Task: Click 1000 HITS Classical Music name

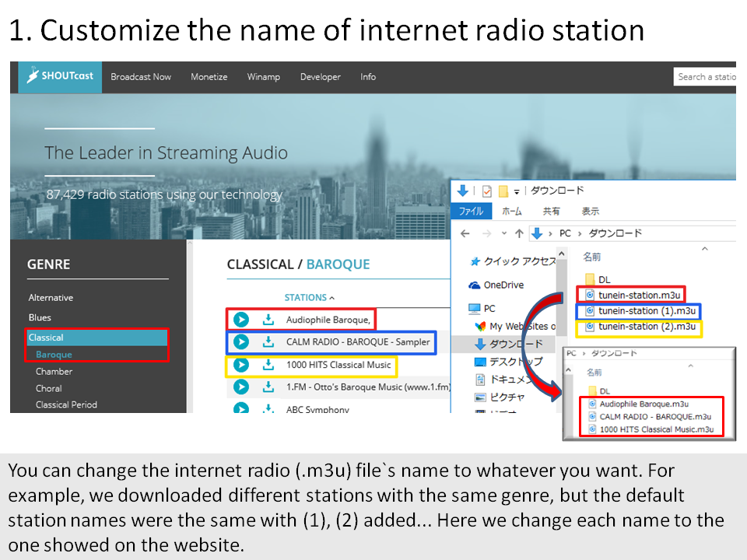Action: 338,365
